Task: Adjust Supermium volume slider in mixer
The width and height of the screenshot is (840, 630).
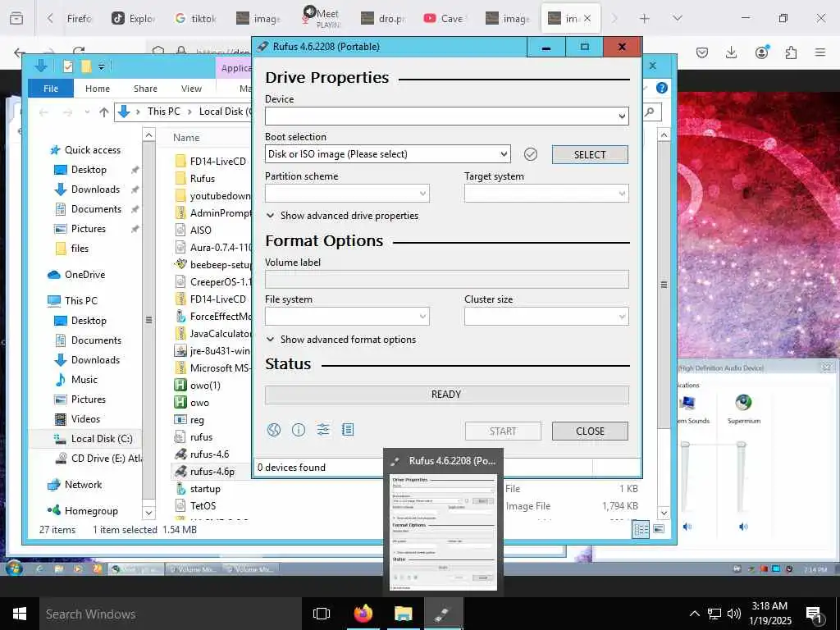Action: (742, 445)
